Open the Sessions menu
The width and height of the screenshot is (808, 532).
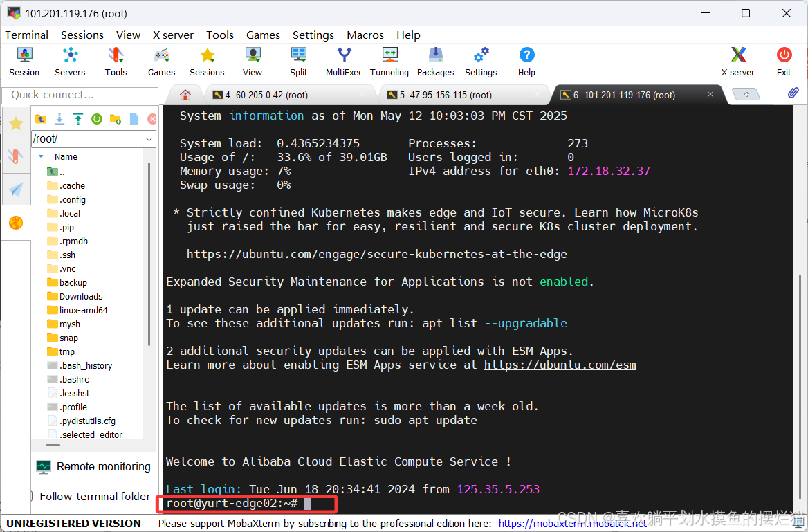coord(82,35)
